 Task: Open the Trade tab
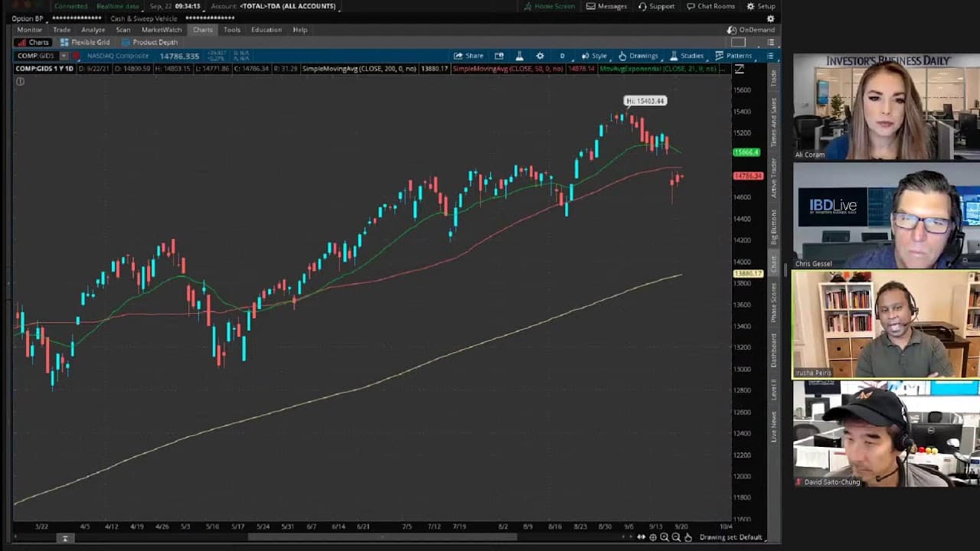tap(62, 30)
